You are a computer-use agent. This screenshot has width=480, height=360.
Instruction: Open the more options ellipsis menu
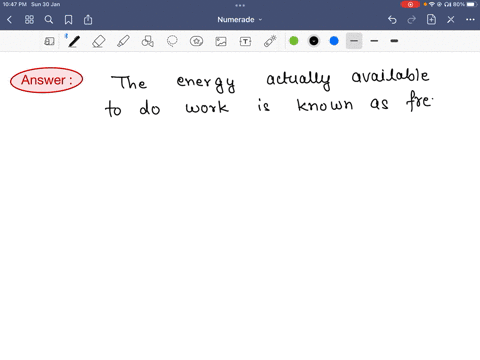pyautogui.click(x=470, y=20)
